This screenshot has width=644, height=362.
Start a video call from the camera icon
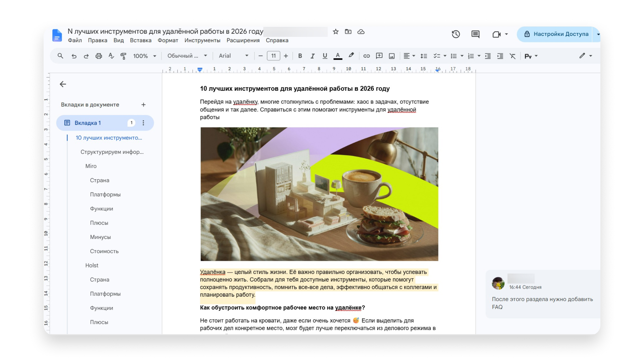pyautogui.click(x=497, y=34)
